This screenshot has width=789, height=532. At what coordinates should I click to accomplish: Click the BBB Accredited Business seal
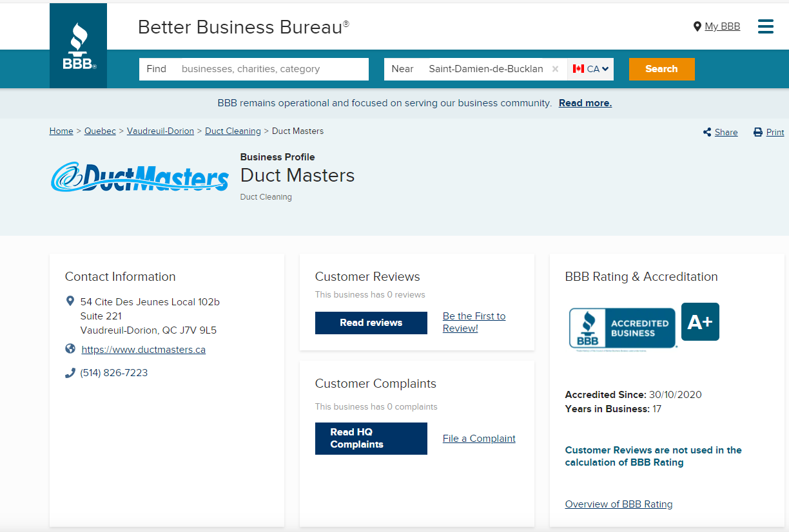(622, 328)
